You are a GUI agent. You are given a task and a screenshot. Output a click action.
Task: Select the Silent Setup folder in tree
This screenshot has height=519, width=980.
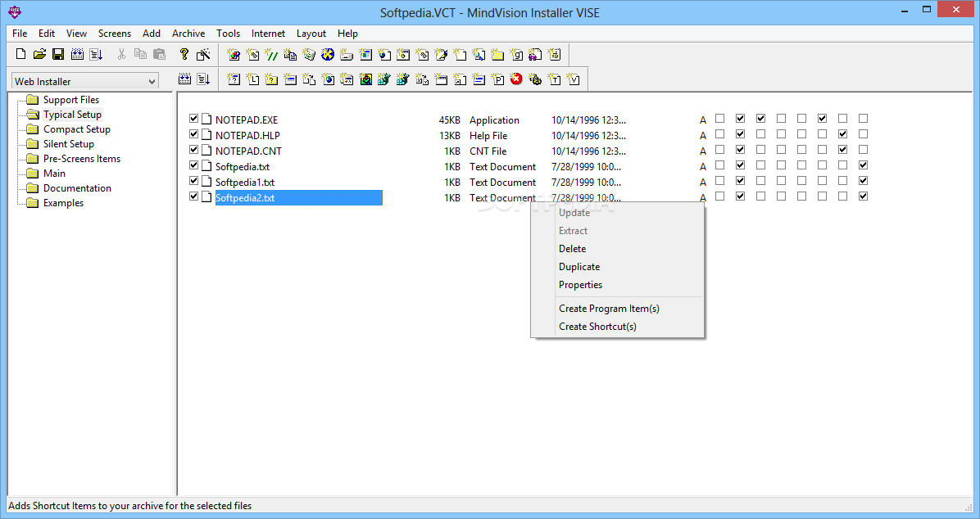pyautogui.click(x=68, y=143)
